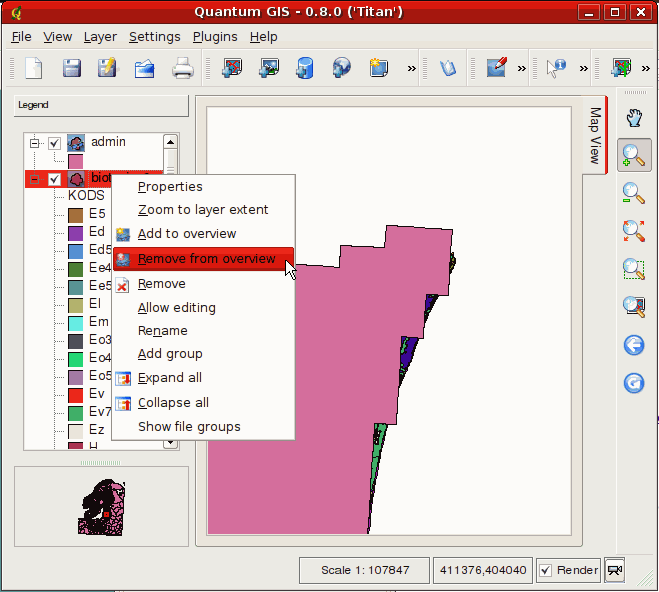Select the Pan hand tool
This screenshot has width=659, height=592.
point(634,118)
